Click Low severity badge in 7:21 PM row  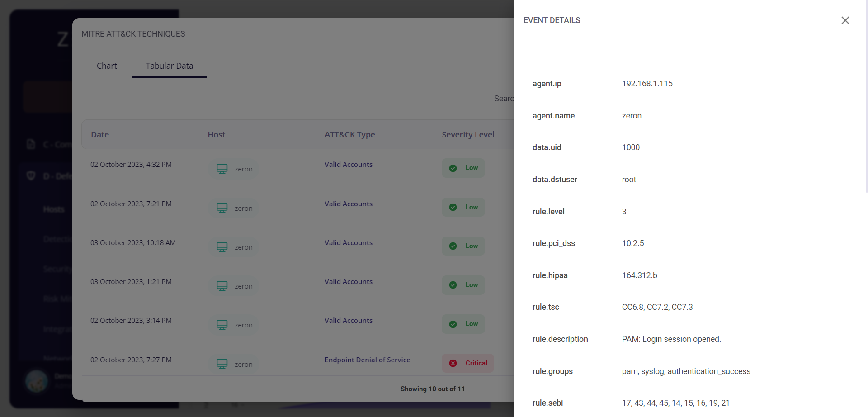(x=463, y=207)
